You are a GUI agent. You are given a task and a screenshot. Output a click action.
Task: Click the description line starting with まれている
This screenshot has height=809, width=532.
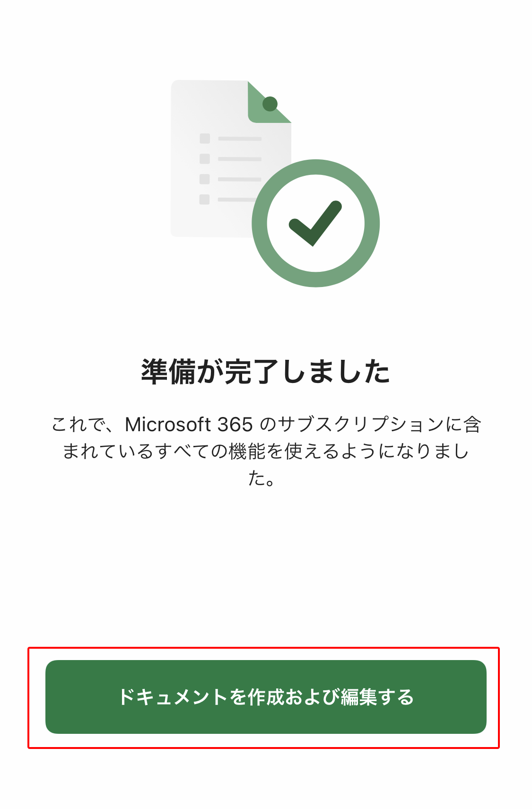(x=266, y=451)
